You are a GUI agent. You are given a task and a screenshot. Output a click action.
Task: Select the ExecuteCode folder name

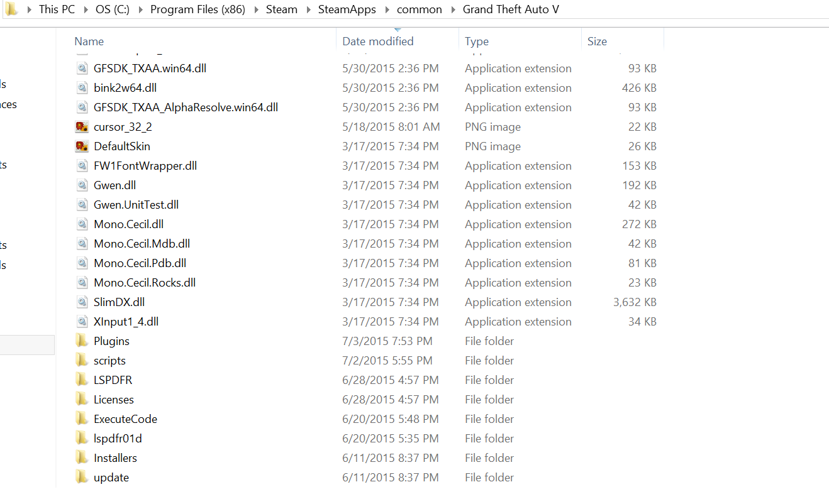(125, 419)
